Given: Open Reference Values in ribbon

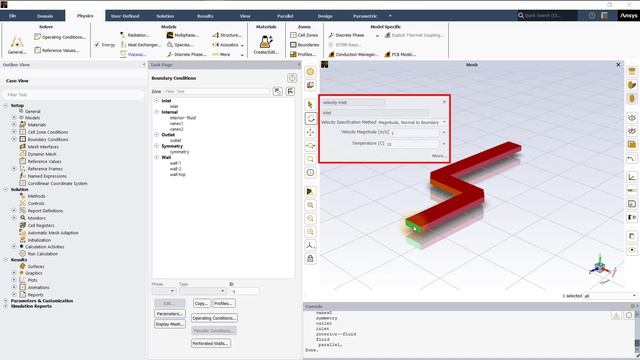Looking at the screenshot, I should 57,50.
